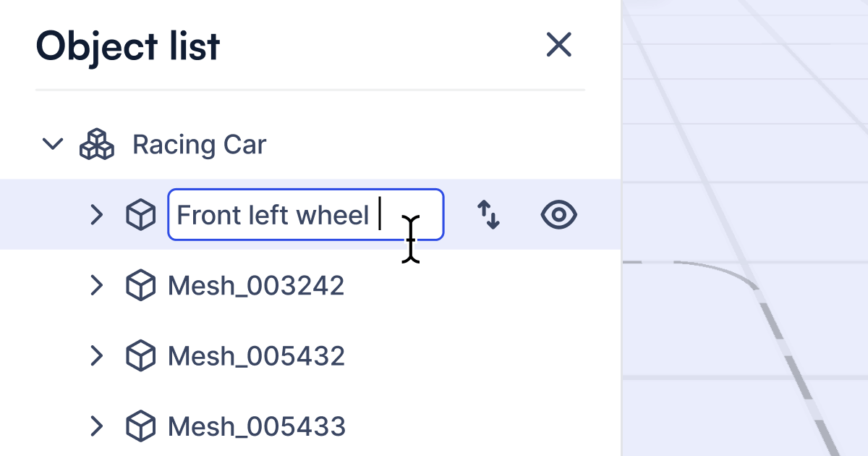Screen dimensions: 868x456
Task: Click the eye icon on the Front left wheel row
Action: (558, 214)
